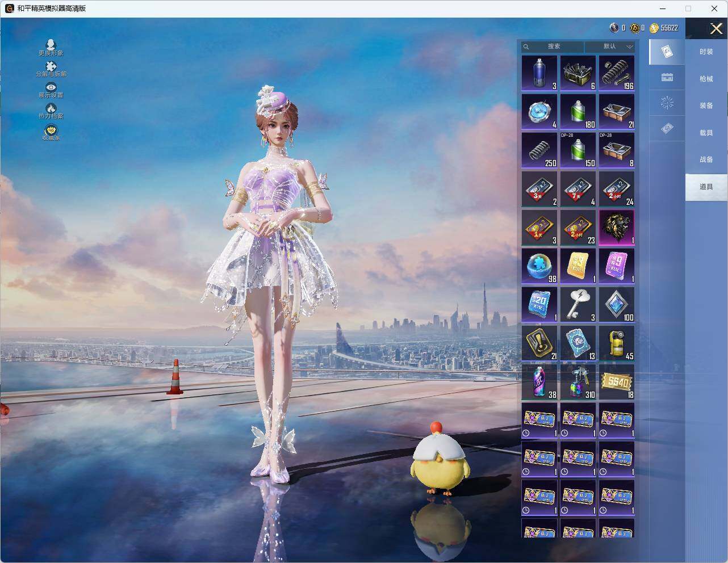This screenshot has width=728, height=563.
Task: Select the blue diamond item with count 100
Action: (617, 305)
